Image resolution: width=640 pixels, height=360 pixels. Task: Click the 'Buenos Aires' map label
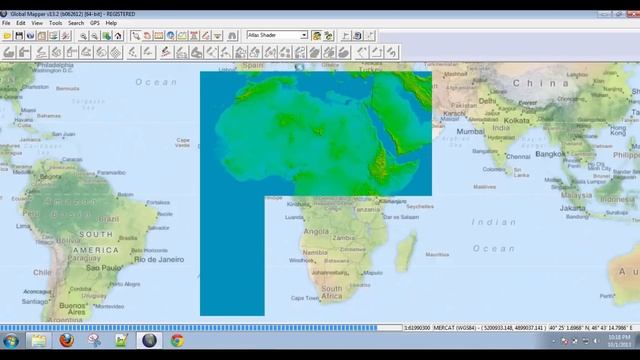point(73,309)
